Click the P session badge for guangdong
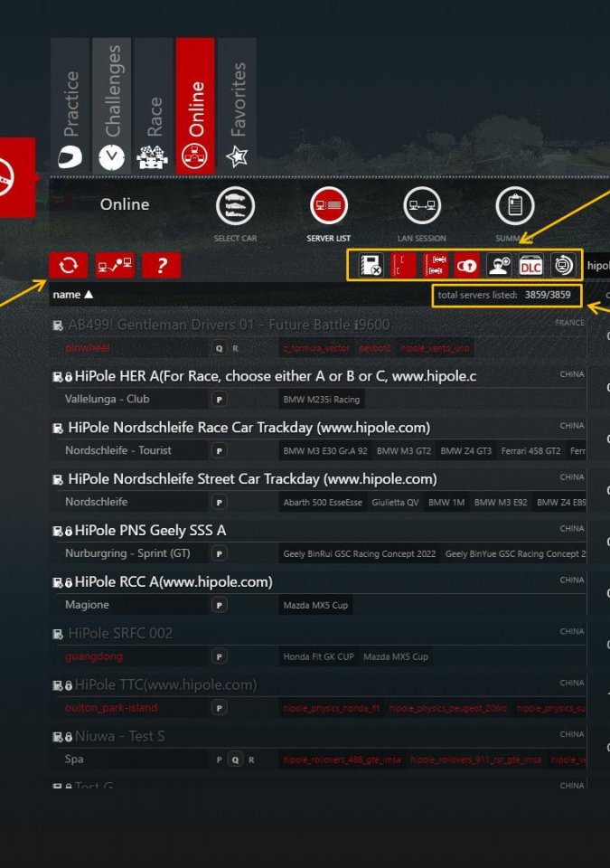Image resolution: width=610 pixels, height=868 pixels. click(x=220, y=657)
